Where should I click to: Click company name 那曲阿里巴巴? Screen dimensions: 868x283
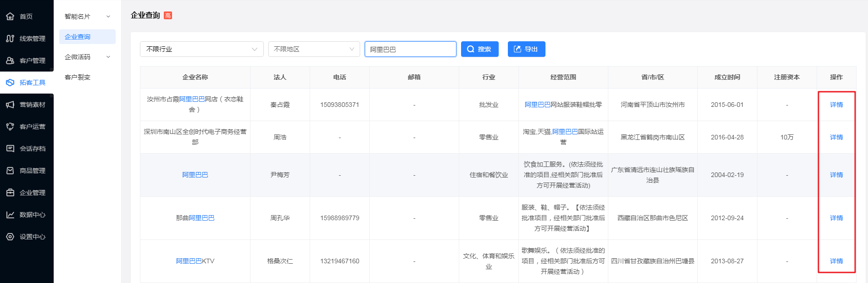(195, 218)
